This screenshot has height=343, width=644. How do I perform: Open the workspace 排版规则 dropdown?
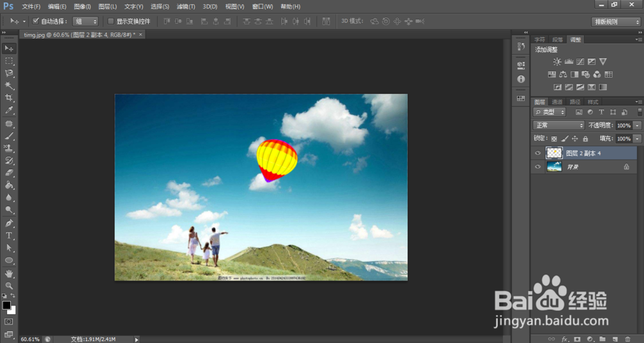click(616, 22)
